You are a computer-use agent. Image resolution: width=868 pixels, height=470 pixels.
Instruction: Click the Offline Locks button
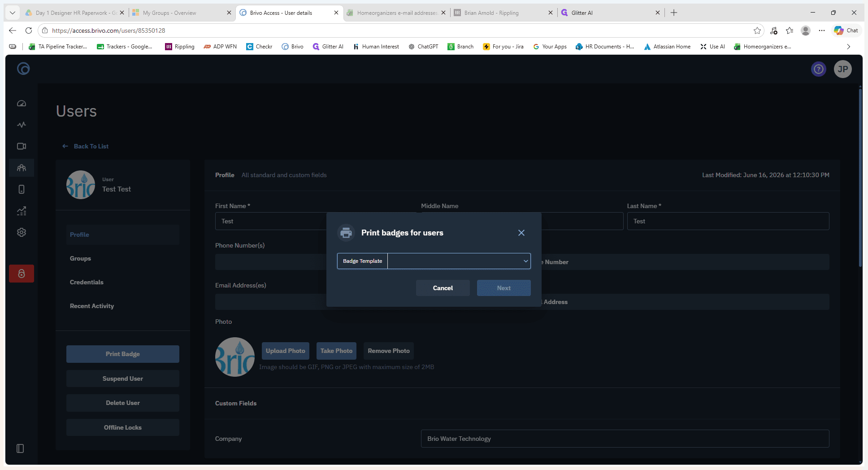point(123,427)
